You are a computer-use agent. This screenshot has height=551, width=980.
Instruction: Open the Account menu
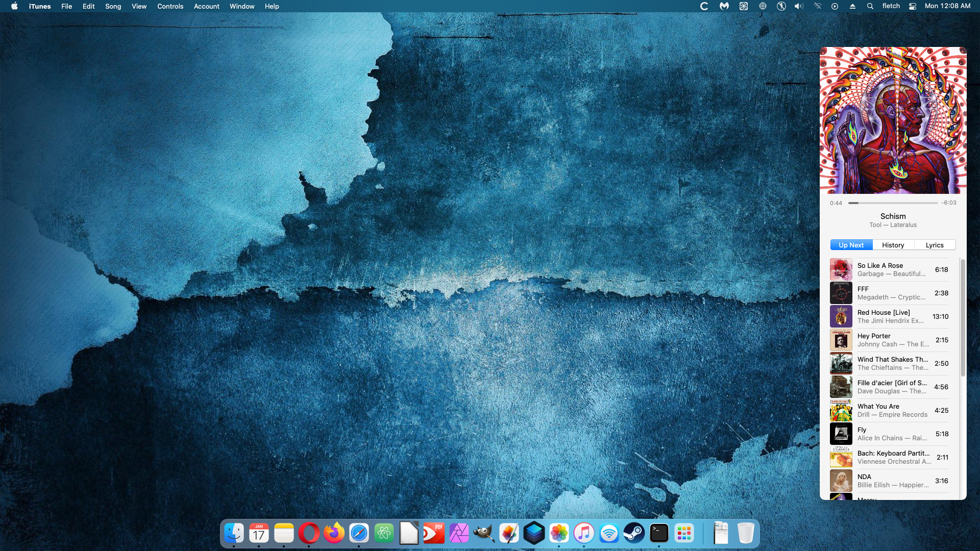[207, 6]
